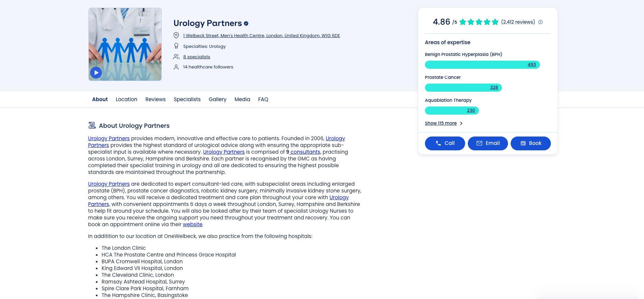Click the 14 healthcare followers text

[x=208, y=67]
